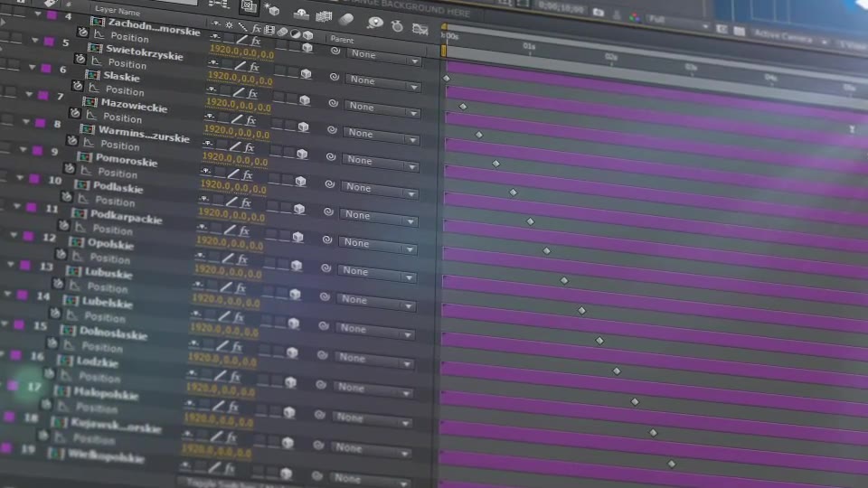
Task: Toggle 3D cube switch for Lodzkie layer
Action: 290,382
